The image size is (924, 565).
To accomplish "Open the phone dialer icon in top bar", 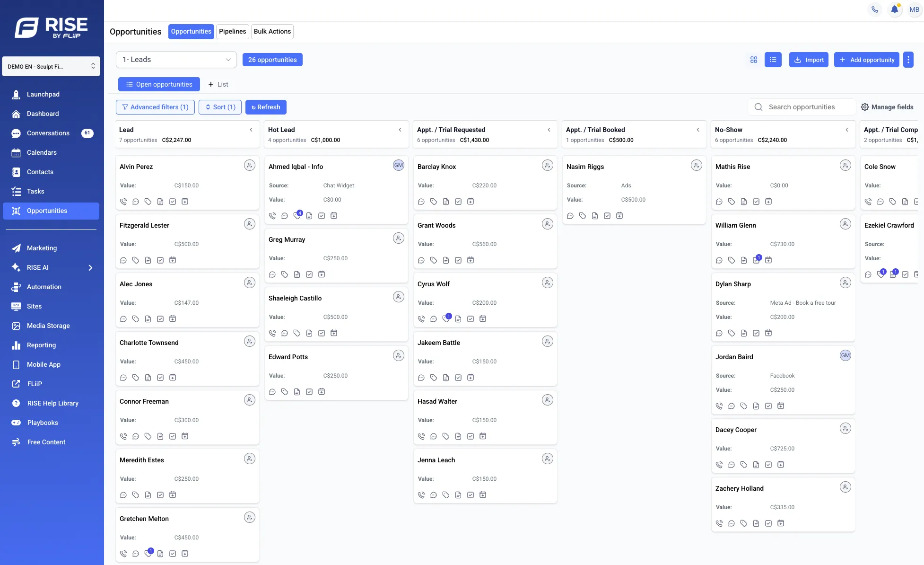I will [x=875, y=9].
